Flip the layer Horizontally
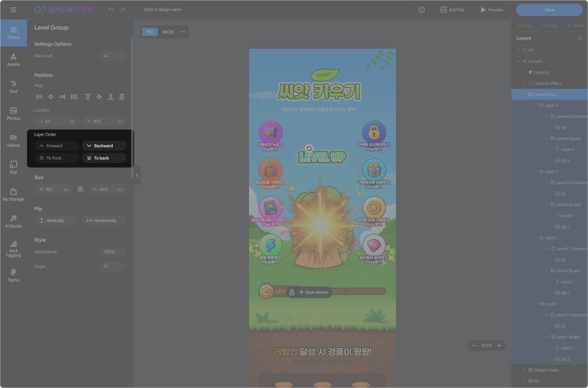Image resolution: width=588 pixels, height=388 pixels. coord(104,220)
